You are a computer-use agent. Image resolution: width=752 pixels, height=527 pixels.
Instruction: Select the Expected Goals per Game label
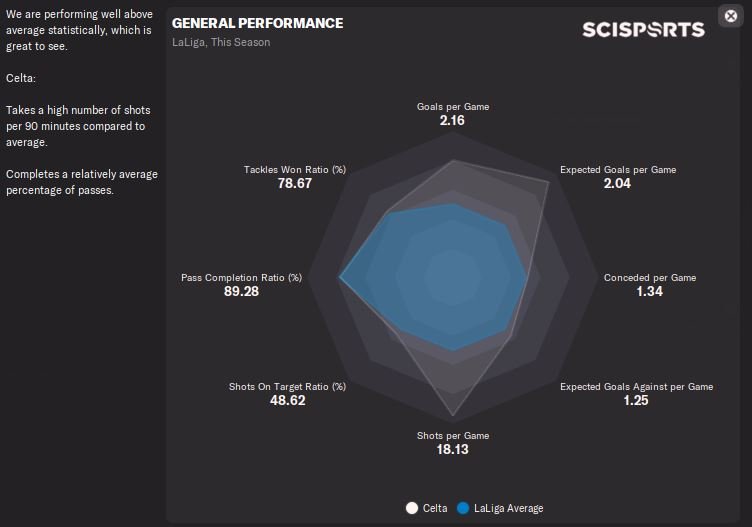(x=617, y=170)
